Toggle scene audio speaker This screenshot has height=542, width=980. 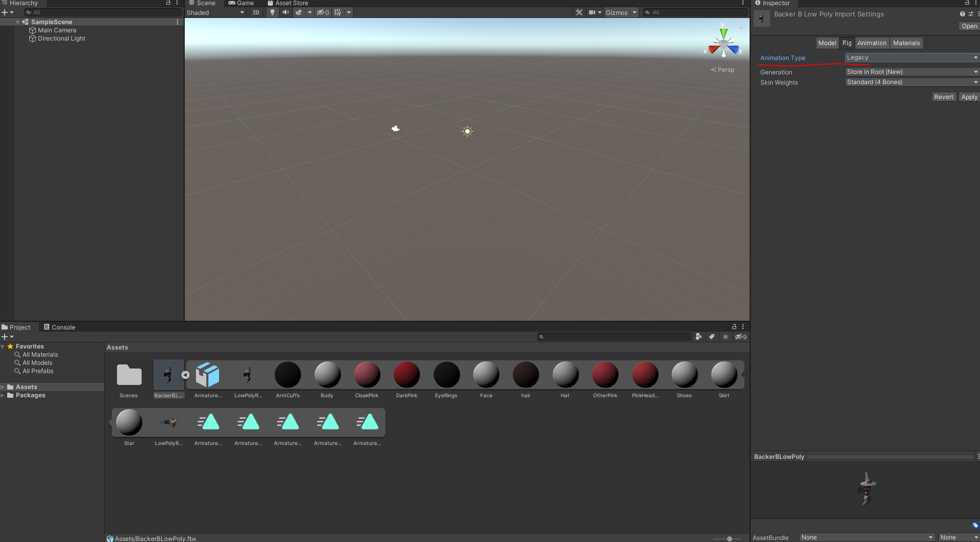(x=286, y=12)
